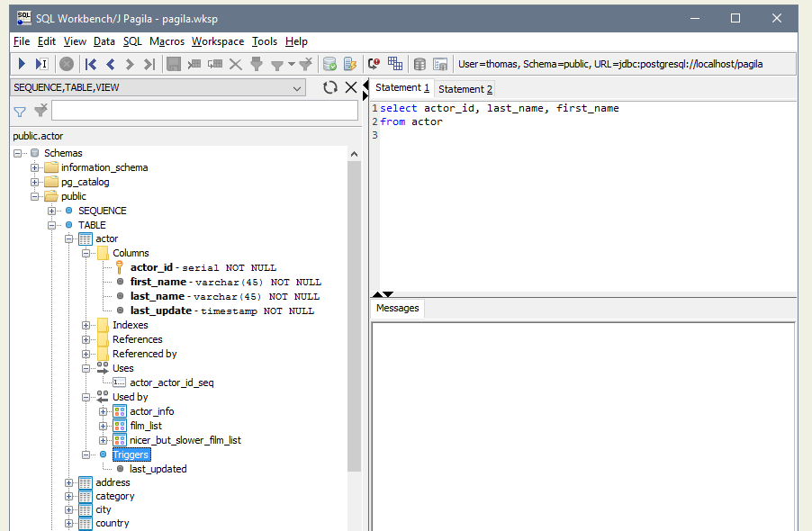Select the Messages tab

coord(397,308)
